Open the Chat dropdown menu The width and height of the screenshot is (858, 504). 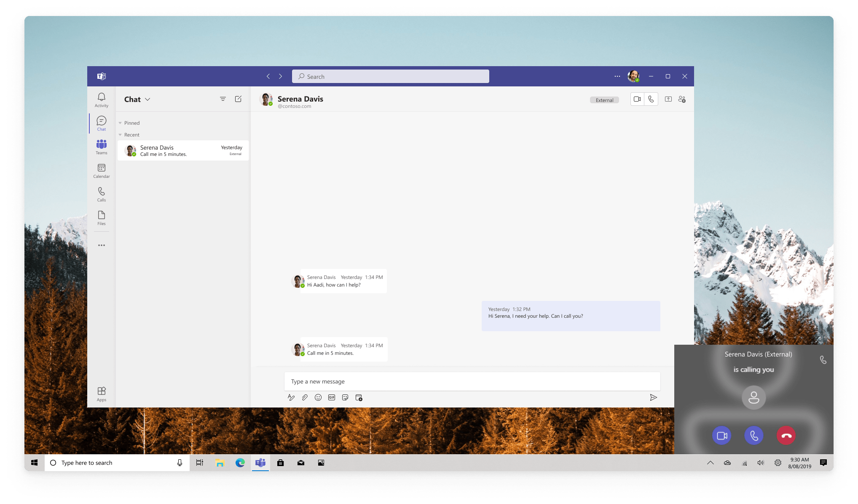[148, 99]
